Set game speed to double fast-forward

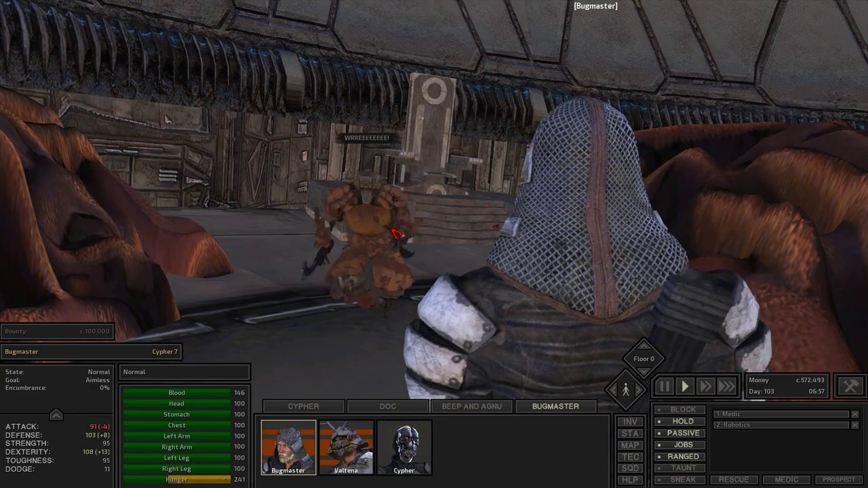click(706, 386)
